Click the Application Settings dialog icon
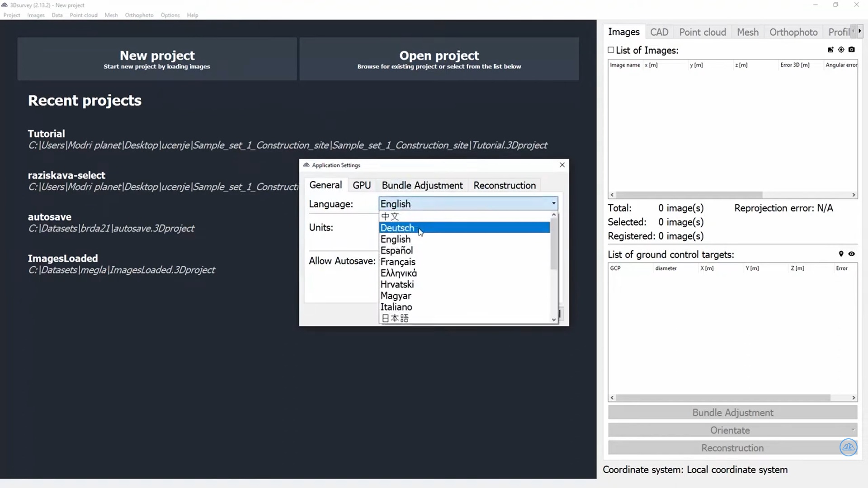The image size is (868, 488). [x=306, y=165]
